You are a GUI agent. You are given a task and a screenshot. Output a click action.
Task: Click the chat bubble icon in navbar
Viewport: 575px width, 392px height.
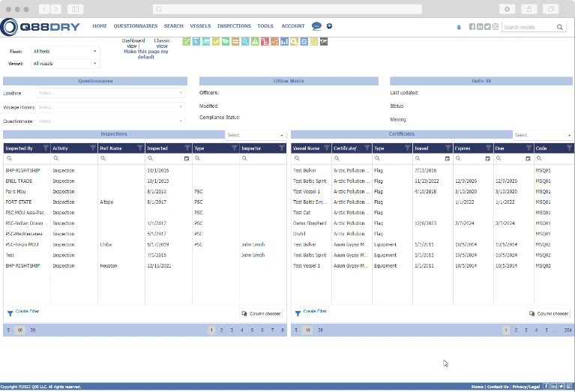316,26
